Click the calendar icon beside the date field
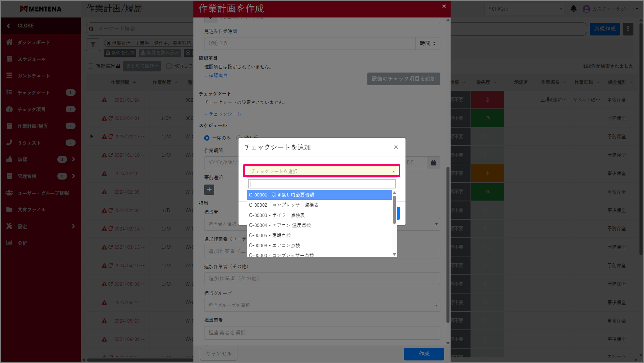Screen dimensions: 644x363 click(433, 163)
